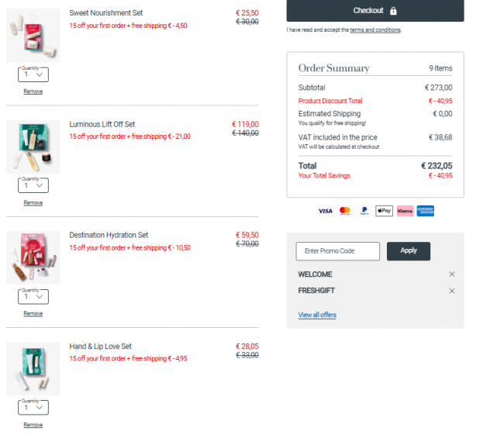Open quantity dropdown for Destination Hydration Set

[33, 296]
